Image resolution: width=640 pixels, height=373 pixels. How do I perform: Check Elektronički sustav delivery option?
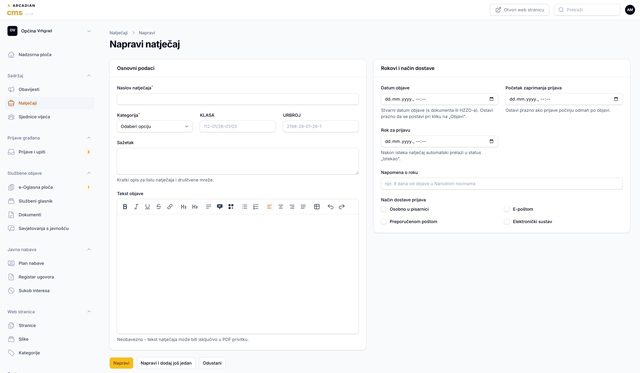click(507, 222)
